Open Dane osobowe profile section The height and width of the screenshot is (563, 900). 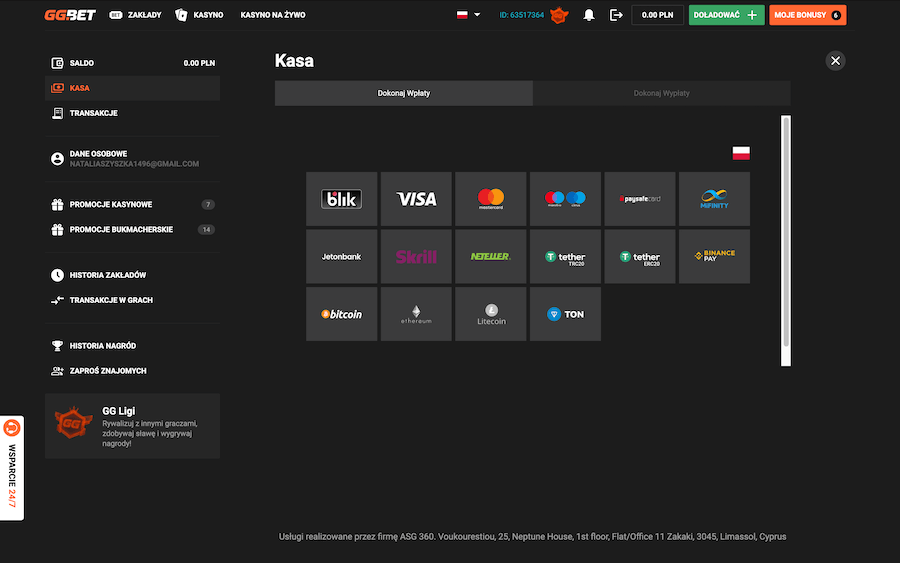pyautogui.click(x=133, y=159)
